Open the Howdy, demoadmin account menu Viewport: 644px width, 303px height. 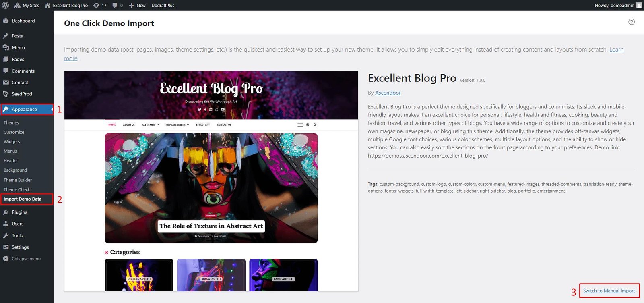point(618,5)
